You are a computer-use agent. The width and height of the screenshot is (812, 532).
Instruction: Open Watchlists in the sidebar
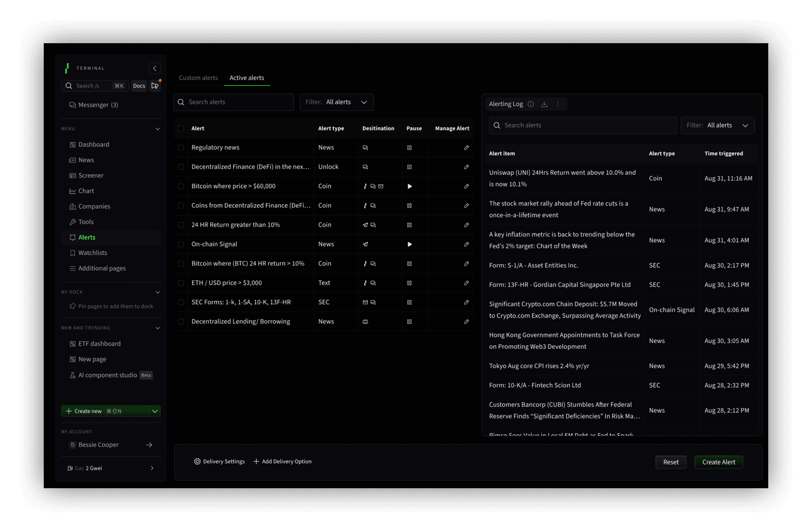88,253
